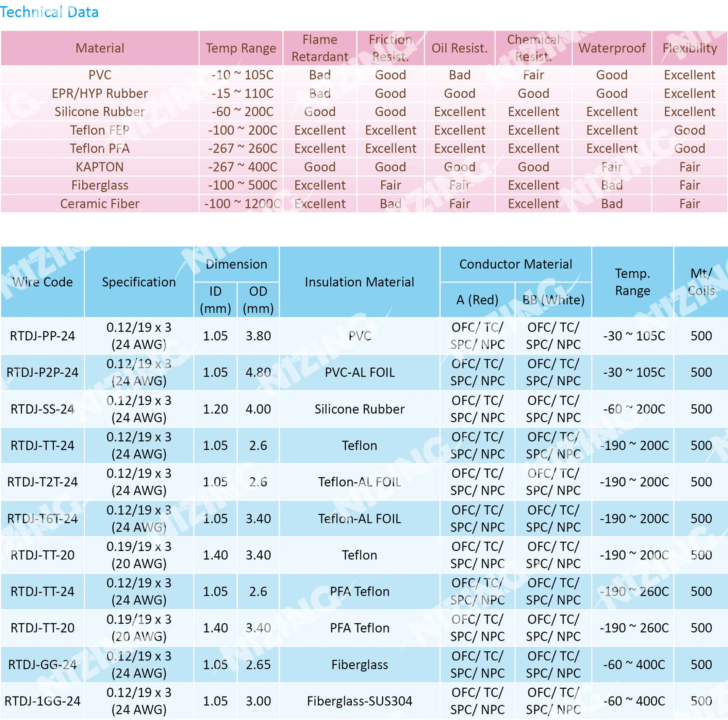Click the 'Fiberglass' insulation cell in blue table
The width and height of the screenshot is (728, 720).
(360, 665)
